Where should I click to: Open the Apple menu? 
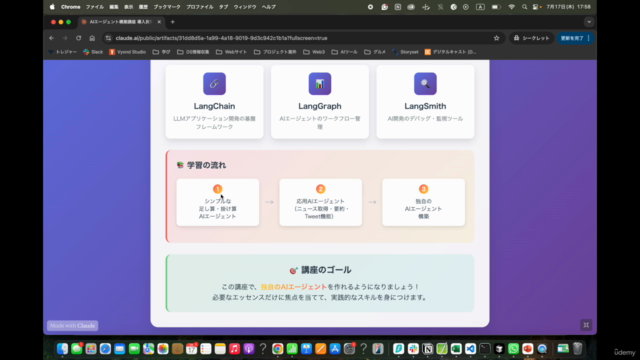pos(52,7)
